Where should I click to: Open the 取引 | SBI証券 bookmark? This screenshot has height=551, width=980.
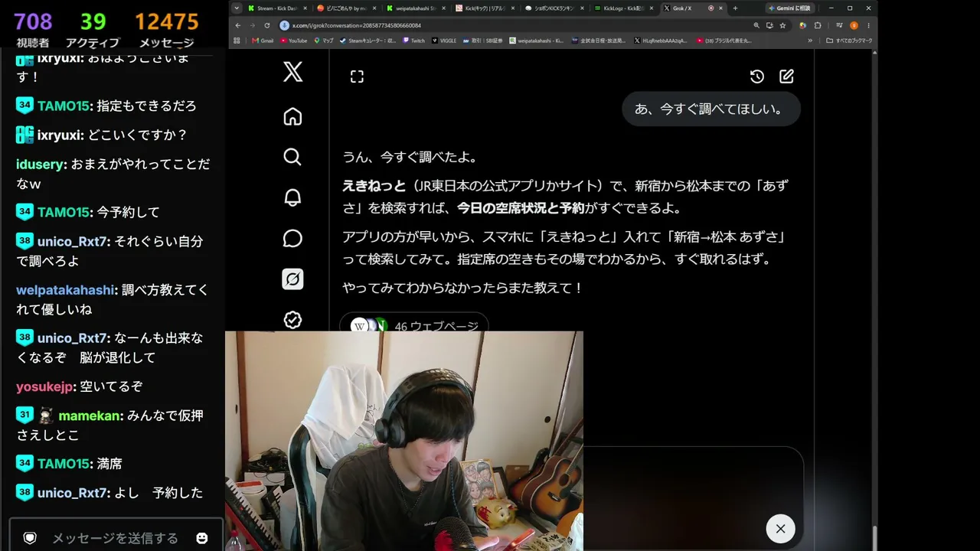point(484,41)
